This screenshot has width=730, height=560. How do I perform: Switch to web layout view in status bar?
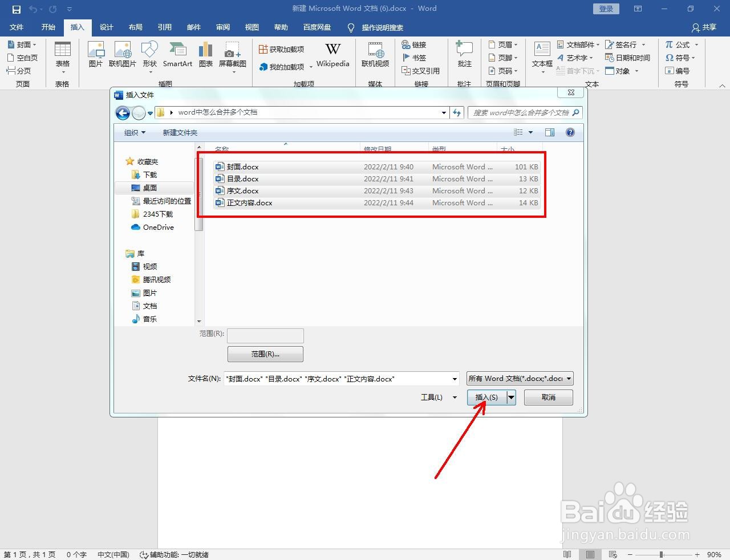613,554
